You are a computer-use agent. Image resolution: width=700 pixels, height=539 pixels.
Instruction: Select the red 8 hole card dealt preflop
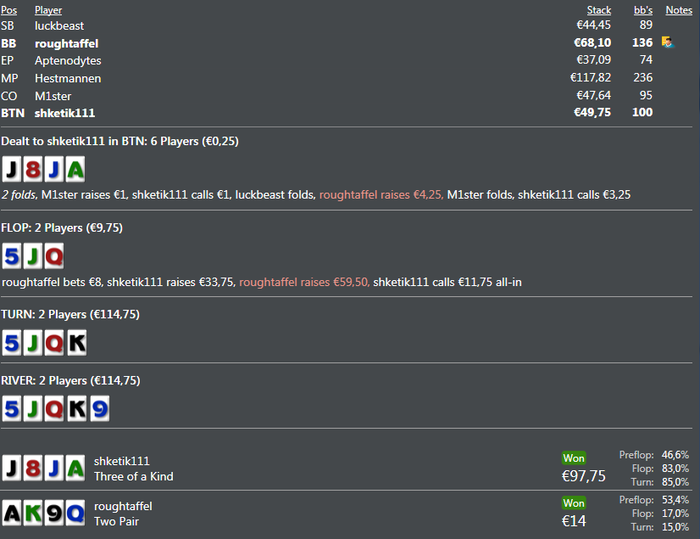click(x=33, y=170)
